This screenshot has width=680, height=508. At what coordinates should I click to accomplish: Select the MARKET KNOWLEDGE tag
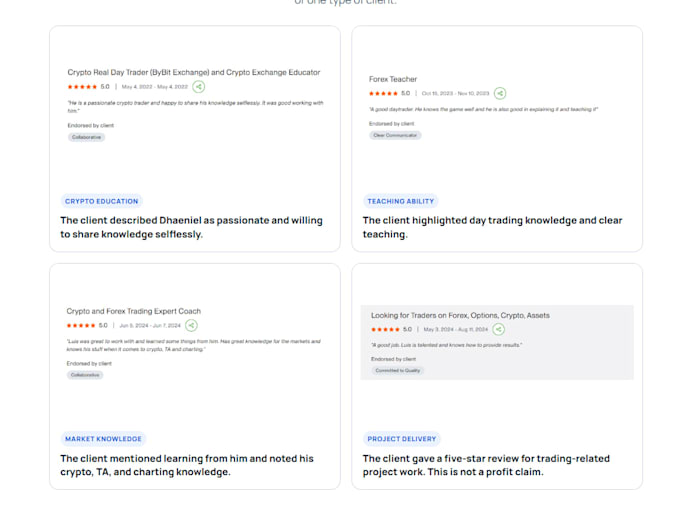(103, 439)
